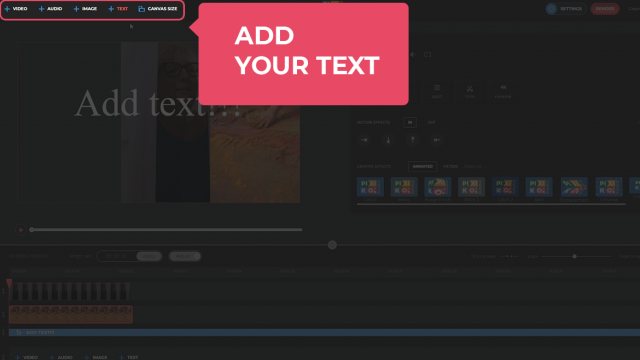This screenshot has width=640, height=360.
Task: Click the red Render button
Action: pyautogui.click(x=605, y=9)
